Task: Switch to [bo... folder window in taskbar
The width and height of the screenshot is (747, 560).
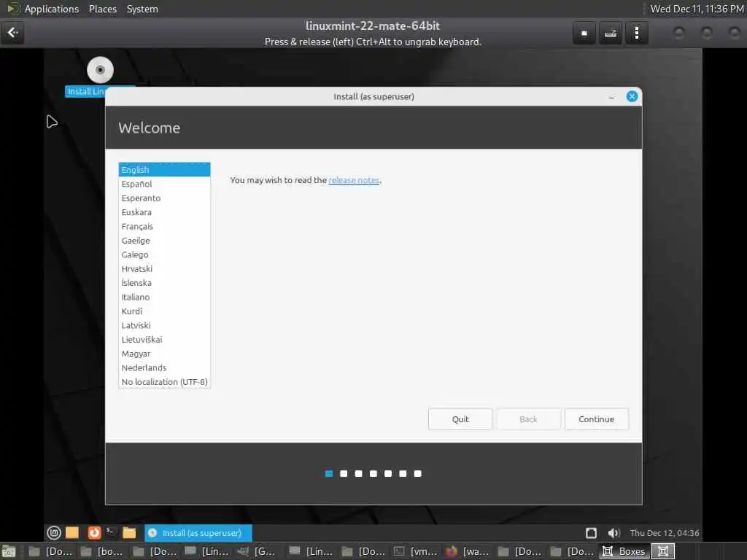Action: pos(101,551)
